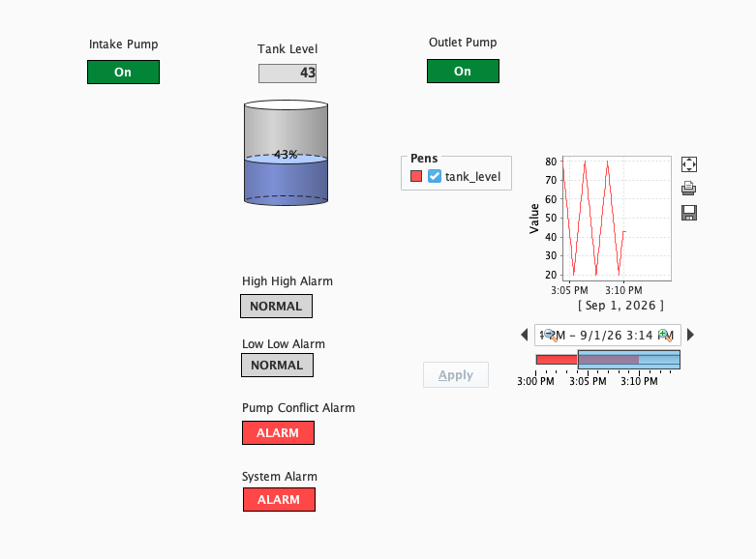The height and width of the screenshot is (559, 756).
Task: Click the blue tank cylinder graphic
Action: click(x=286, y=153)
